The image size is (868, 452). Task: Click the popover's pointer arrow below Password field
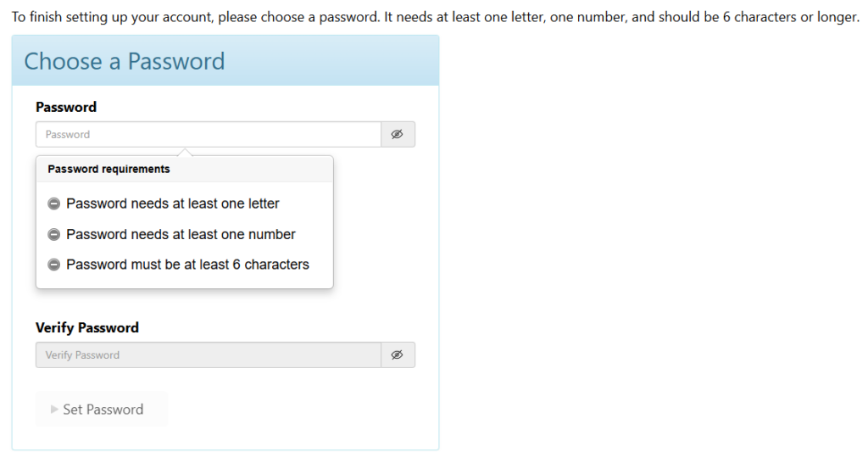(x=186, y=153)
